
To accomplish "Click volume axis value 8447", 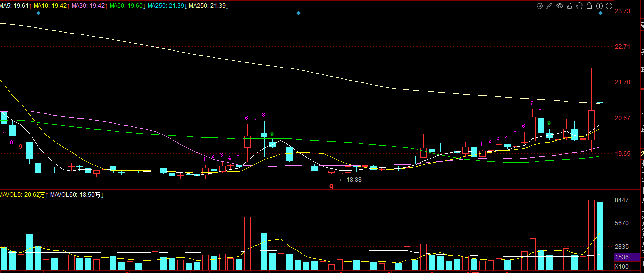I will [x=623, y=200].
